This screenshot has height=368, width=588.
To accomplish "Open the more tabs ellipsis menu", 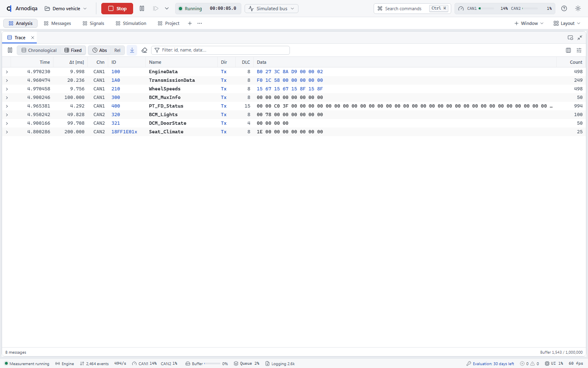I will [x=200, y=23].
